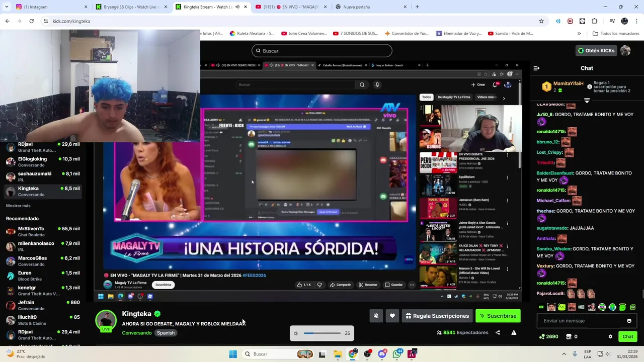Mute the Kingteka Stream tab audio icon
The height and width of the screenshot is (362, 644).
click(237, 7)
